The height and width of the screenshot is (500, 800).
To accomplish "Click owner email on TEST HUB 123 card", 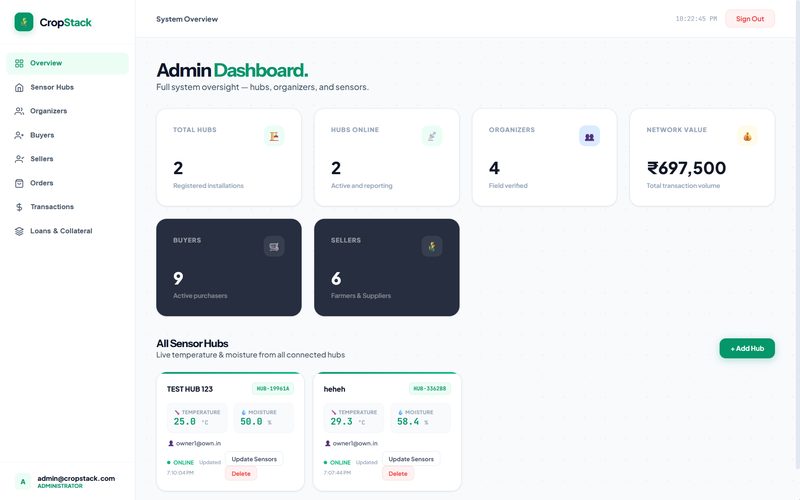I will (198, 443).
